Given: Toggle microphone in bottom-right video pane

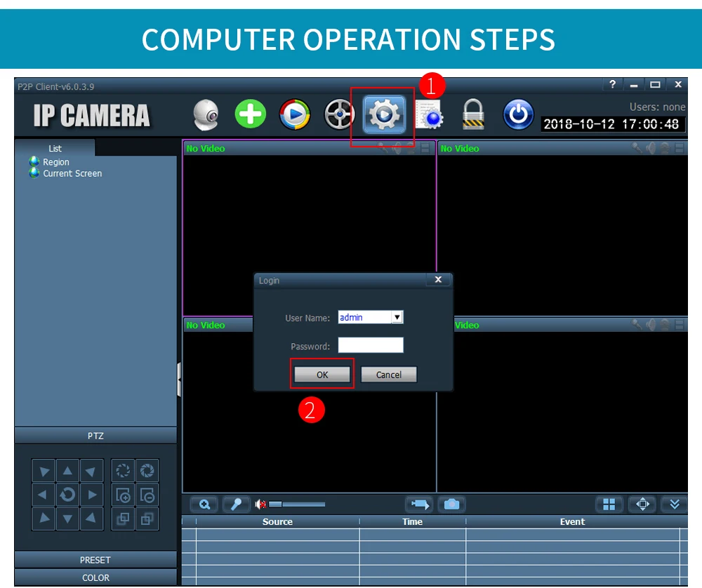Looking at the screenshot, I should tap(637, 324).
